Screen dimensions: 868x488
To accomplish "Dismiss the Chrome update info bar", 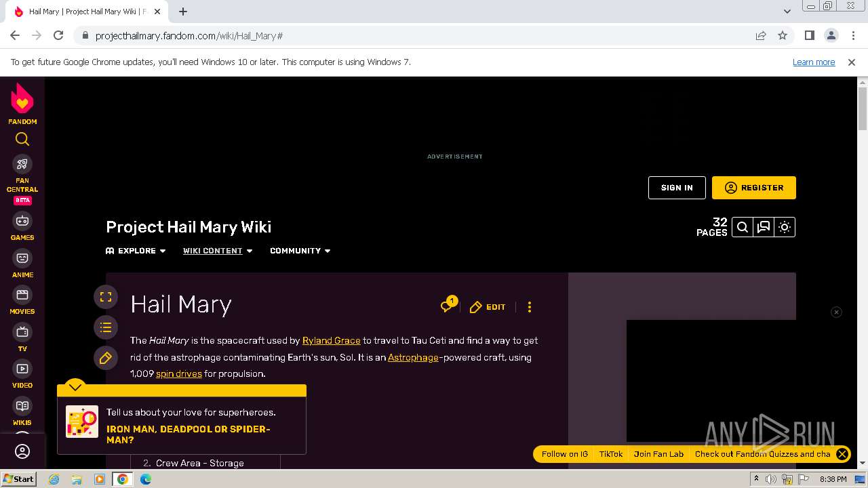I will [x=852, y=62].
